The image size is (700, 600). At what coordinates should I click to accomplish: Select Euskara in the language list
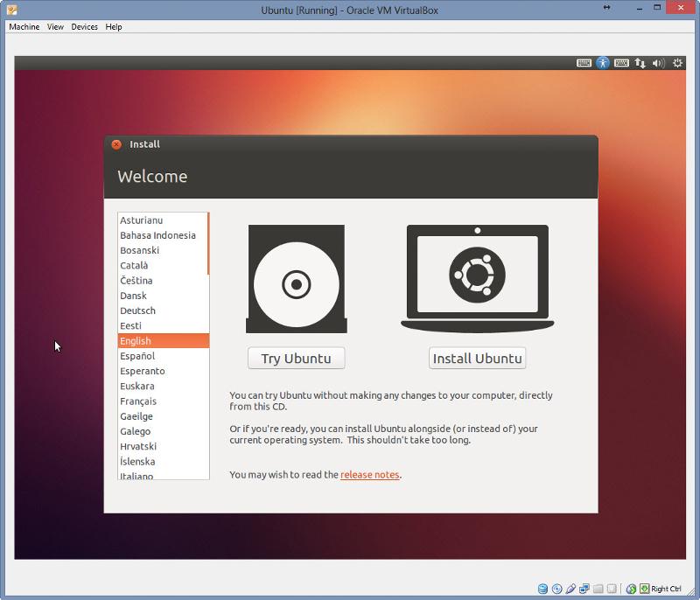tap(163, 387)
